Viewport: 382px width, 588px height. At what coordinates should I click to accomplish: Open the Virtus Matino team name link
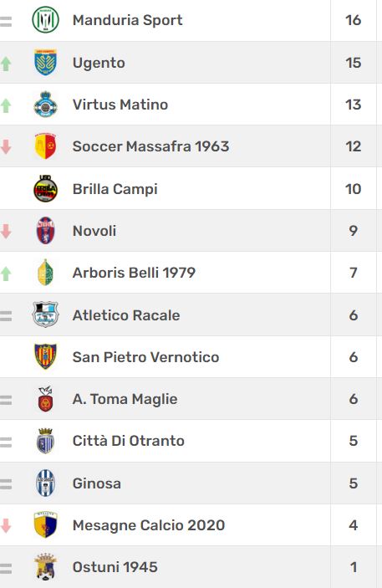(x=120, y=105)
